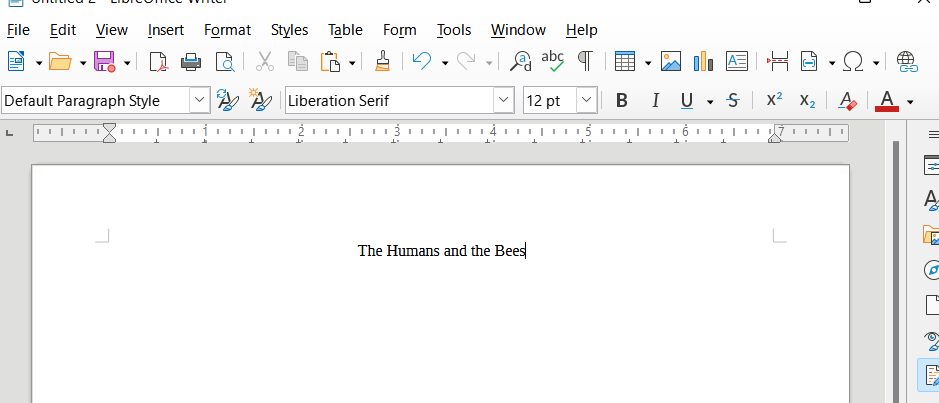Toggle Superscript formatting
Screen dimensions: 939x403
coord(774,100)
